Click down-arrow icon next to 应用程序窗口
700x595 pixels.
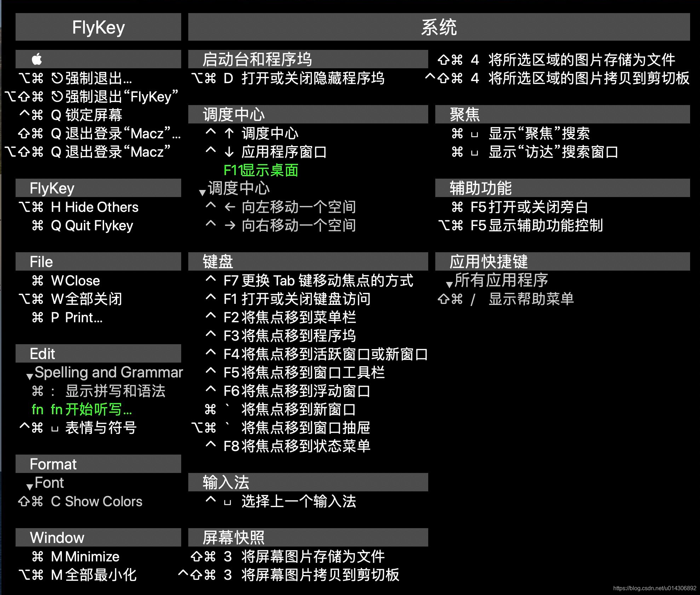click(x=229, y=152)
